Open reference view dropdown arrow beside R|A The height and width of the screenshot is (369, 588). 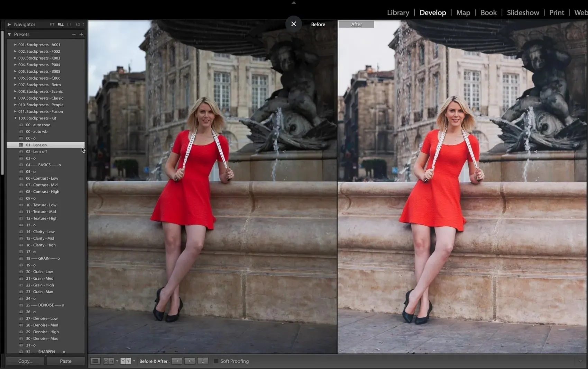117,361
